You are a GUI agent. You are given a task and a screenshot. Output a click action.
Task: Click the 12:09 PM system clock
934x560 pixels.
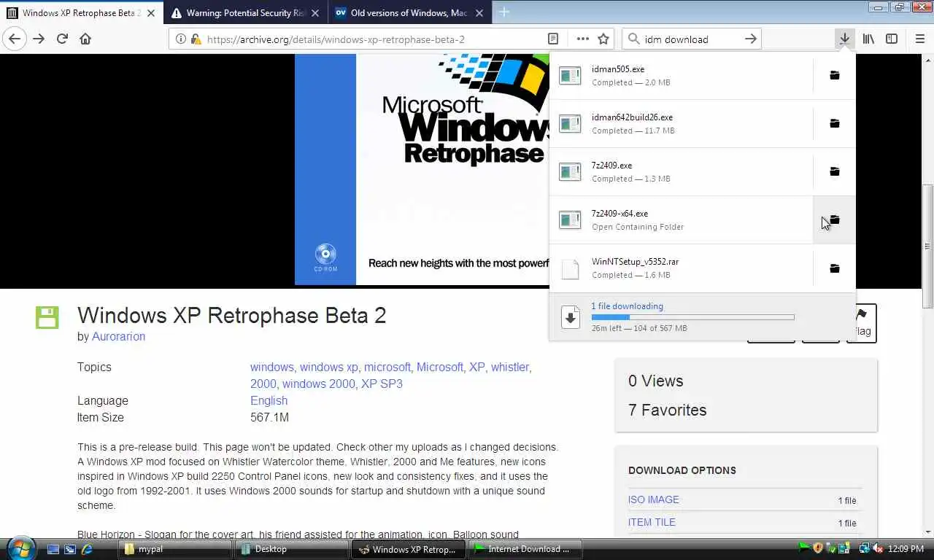tap(906, 548)
